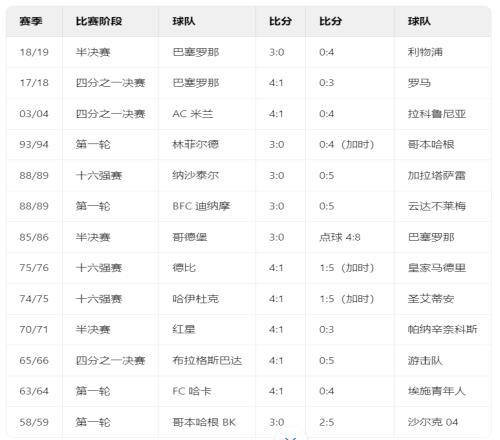
Task: Click the 拉科鲁尼亚 team cell
Action: [437, 114]
